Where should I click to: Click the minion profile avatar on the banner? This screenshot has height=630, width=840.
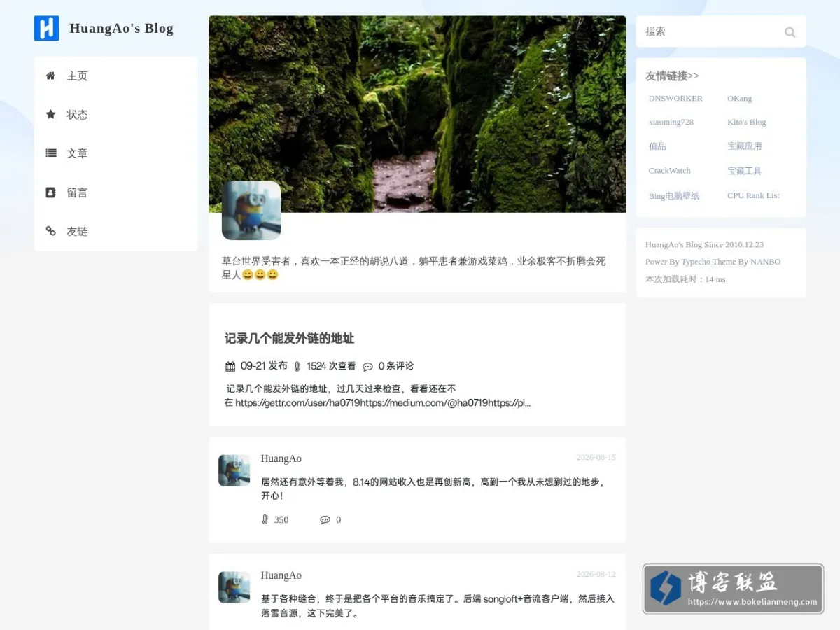pos(251,211)
